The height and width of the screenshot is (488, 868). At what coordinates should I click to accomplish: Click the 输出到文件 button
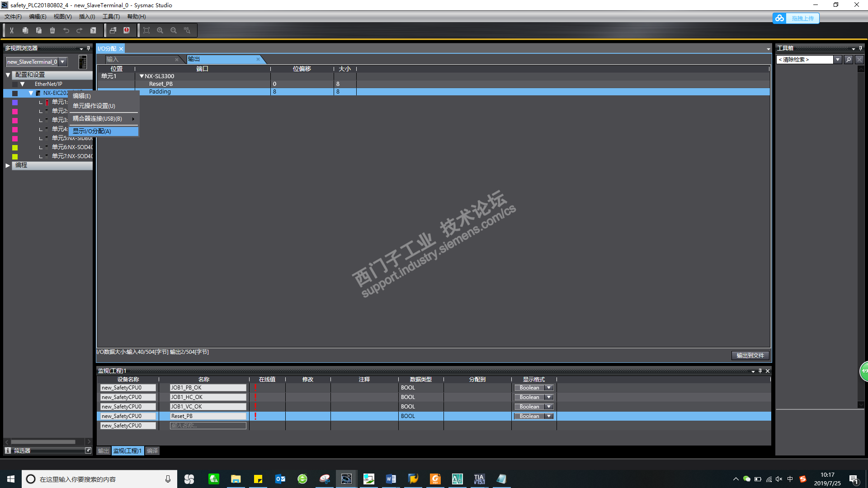click(750, 356)
